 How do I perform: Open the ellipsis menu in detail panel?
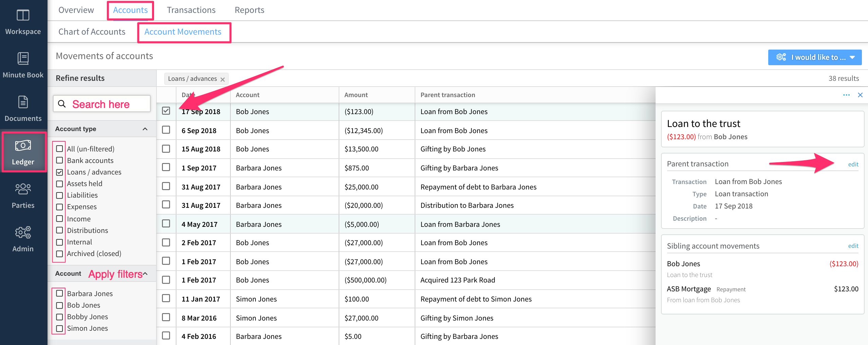[846, 95]
